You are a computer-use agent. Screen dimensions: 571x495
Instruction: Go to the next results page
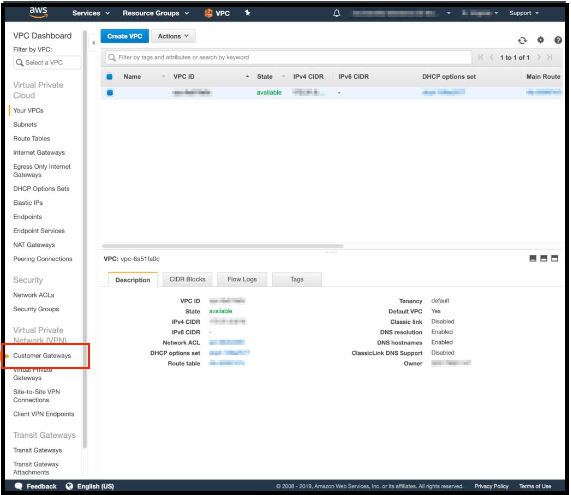[x=539, y=57]
